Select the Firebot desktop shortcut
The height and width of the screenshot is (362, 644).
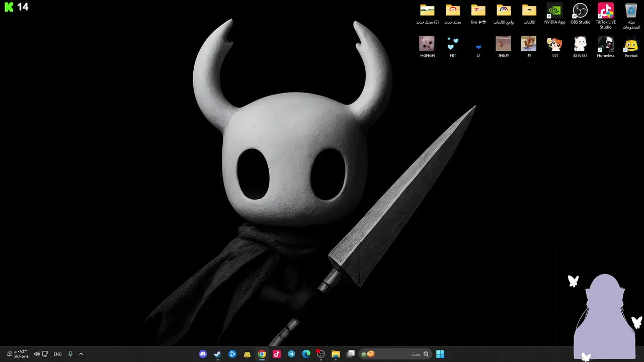pos(631,47)
